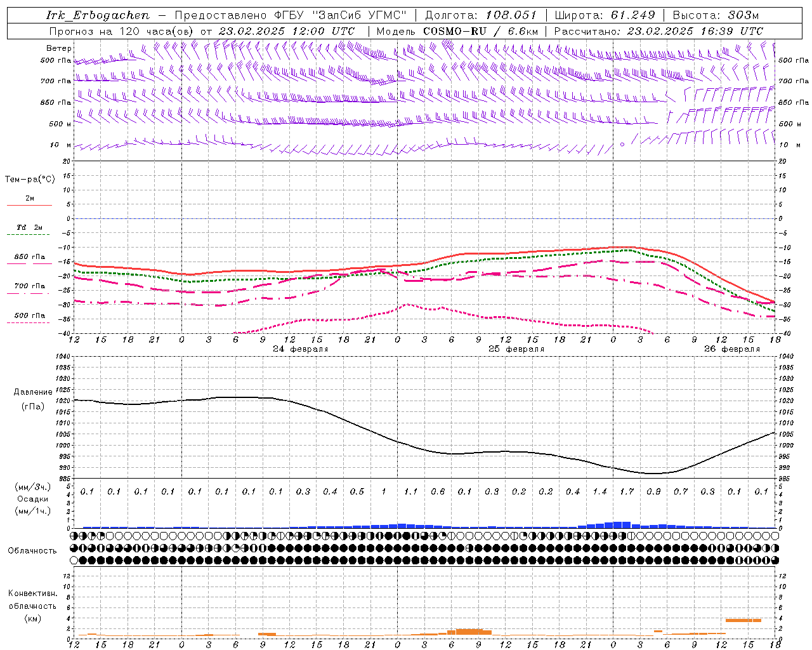
Task: Click the '(гПа)' unit under Давление
Action: [x=33, y=406]
